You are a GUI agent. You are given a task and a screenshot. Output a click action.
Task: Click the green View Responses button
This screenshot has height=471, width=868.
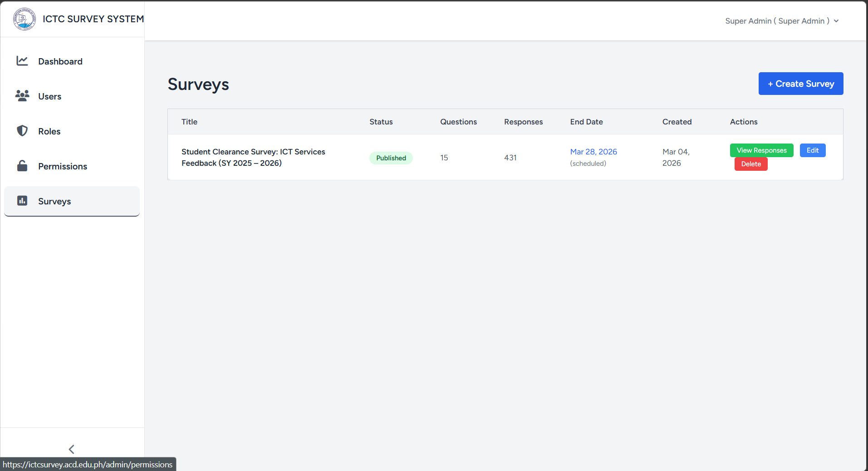pos(761,150)
